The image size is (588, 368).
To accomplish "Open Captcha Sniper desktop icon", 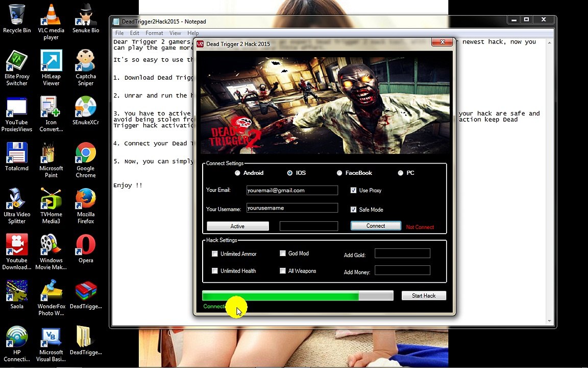I will pyautogui.click(x=86, y=68).
